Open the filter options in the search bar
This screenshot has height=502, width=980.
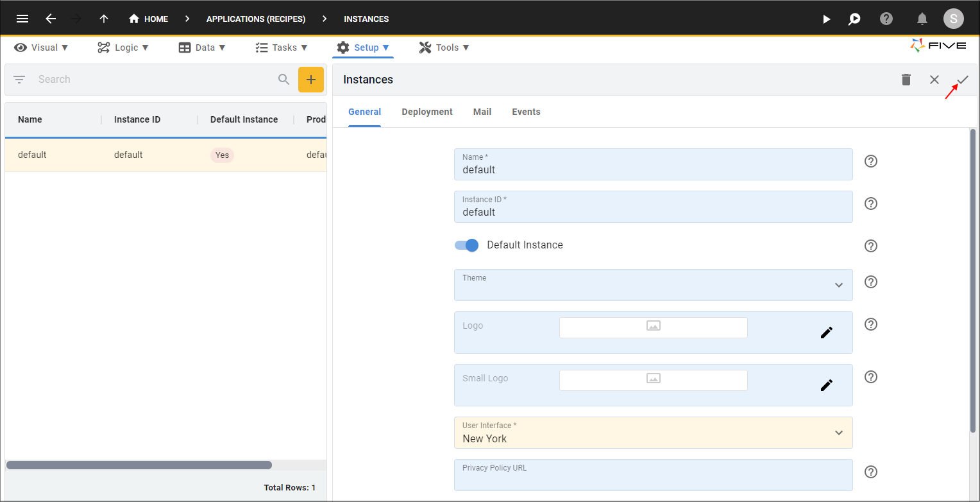pyautogui.click(x=19, y=79)
